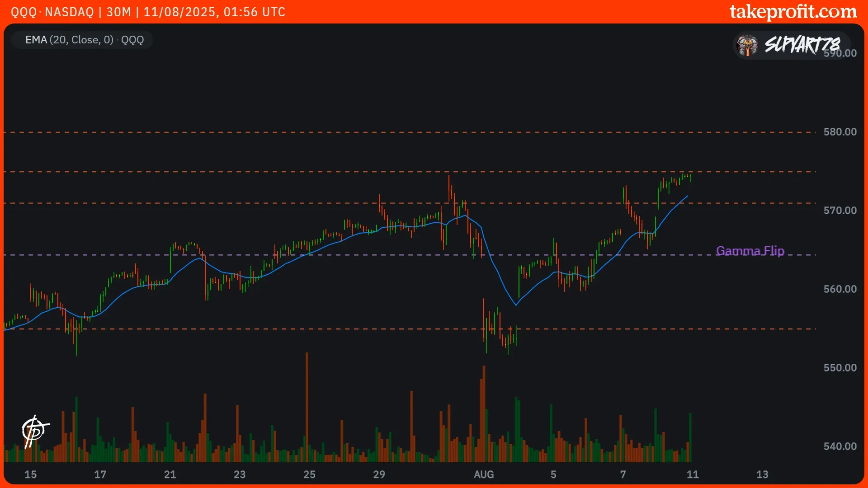
Task: Click the 540.00 price axis label
Action: click(x=840, y=446)
